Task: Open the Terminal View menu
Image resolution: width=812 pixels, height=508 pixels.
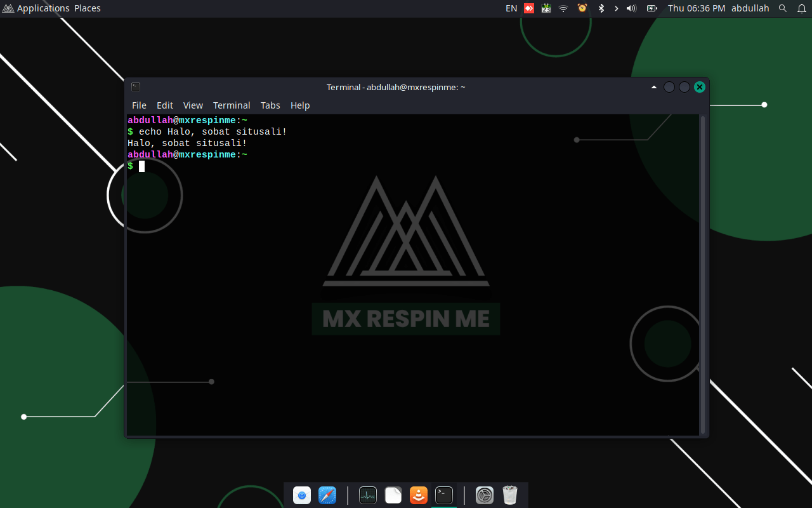Action: point(193,105)
